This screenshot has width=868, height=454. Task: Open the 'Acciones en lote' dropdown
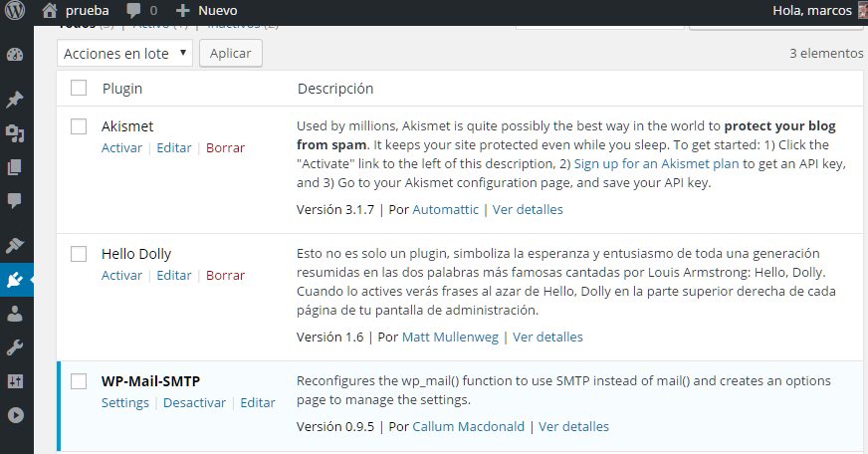coord(124,53)
